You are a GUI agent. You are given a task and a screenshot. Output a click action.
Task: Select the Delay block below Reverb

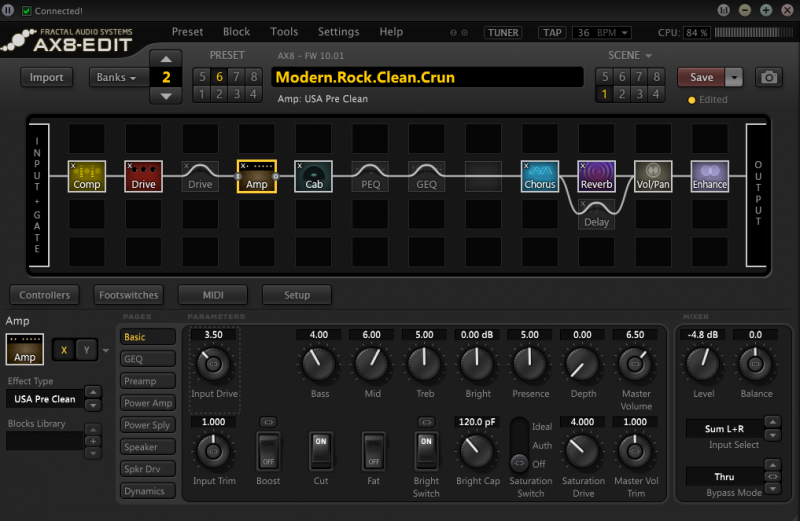(x=597, y=214)
